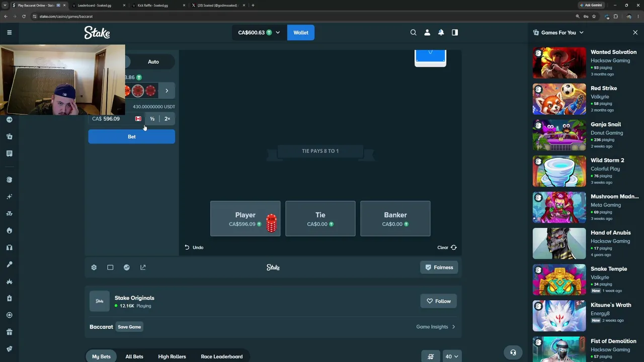
Task: Open the gift box sidebar icon
Action: (x=9, y=332)
